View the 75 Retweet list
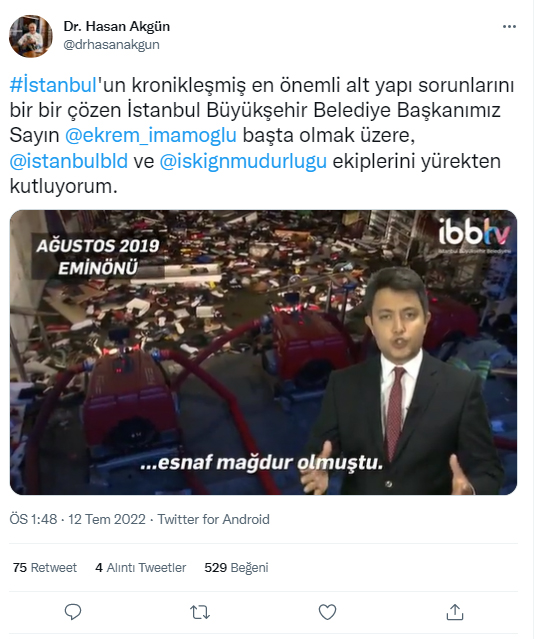 (x=45, y=567)
